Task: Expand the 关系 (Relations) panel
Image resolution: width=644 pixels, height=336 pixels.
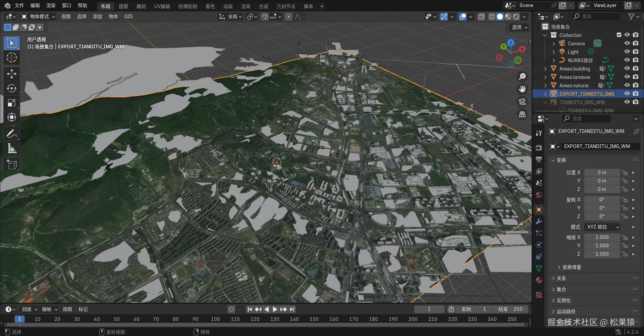Action: 561,278
